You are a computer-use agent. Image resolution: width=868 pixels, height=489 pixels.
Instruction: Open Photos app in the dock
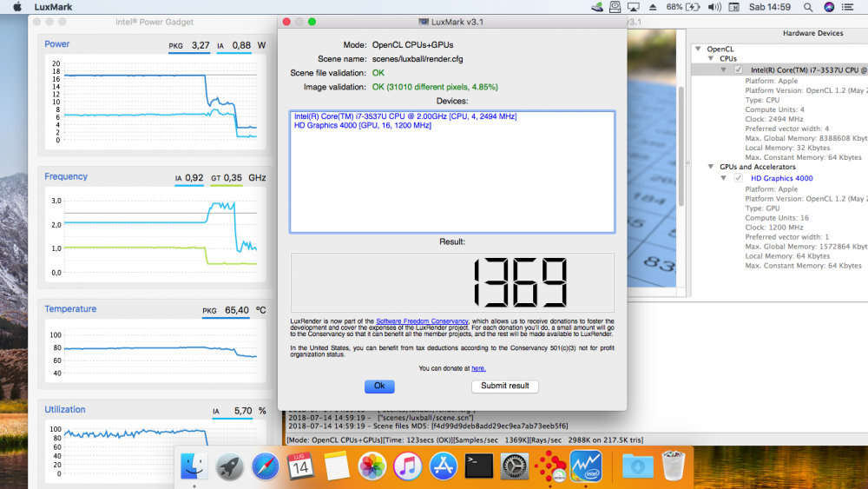[x=372, y=466]
